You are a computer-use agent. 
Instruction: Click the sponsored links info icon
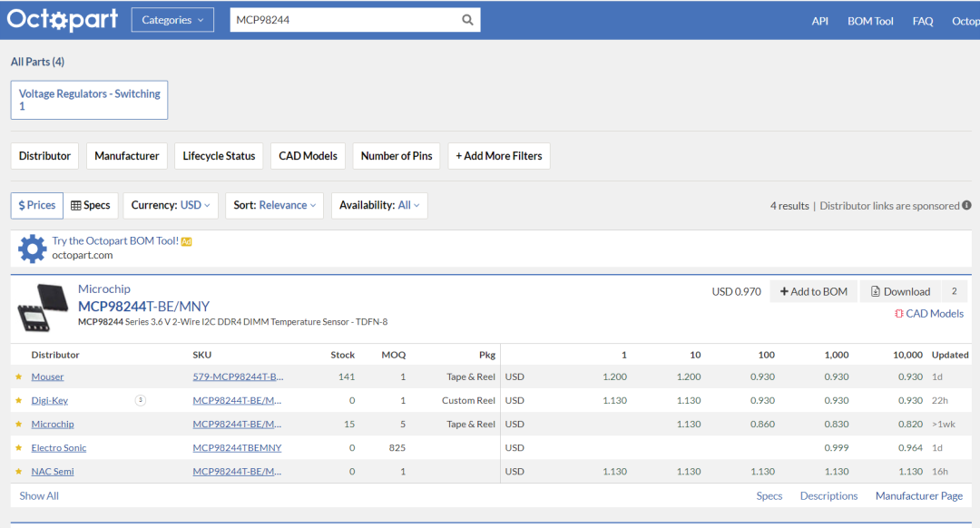pos(967,205)
